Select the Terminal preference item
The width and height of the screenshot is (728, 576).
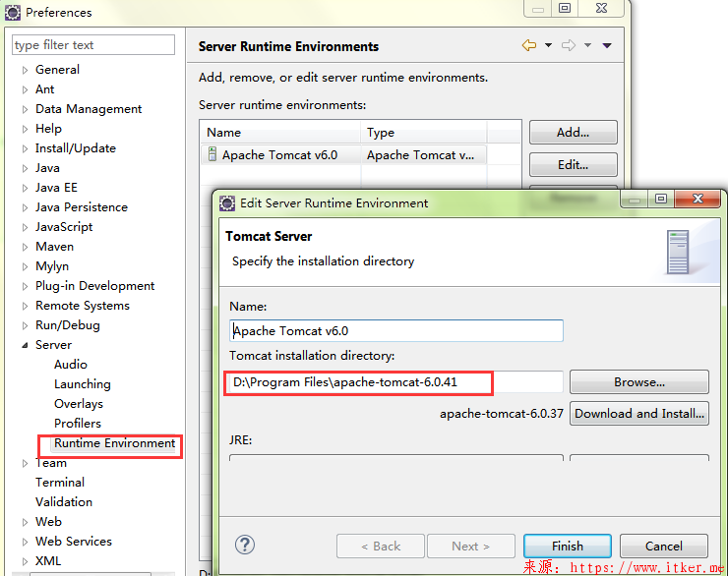(60, 483)
